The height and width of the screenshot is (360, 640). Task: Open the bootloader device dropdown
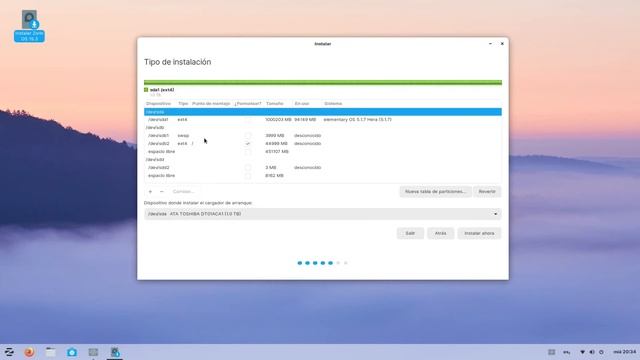[x=322, y=214]
